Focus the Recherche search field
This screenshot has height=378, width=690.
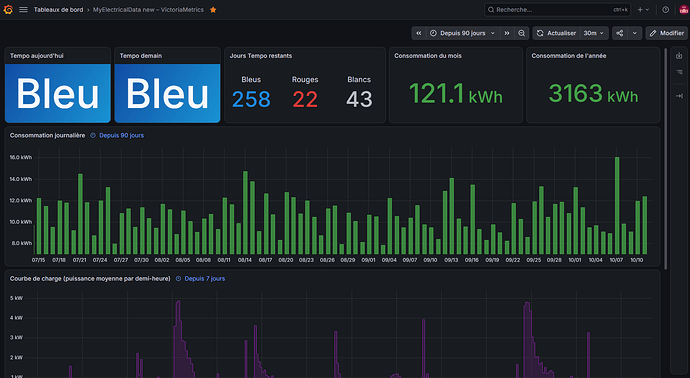point(558,10)
